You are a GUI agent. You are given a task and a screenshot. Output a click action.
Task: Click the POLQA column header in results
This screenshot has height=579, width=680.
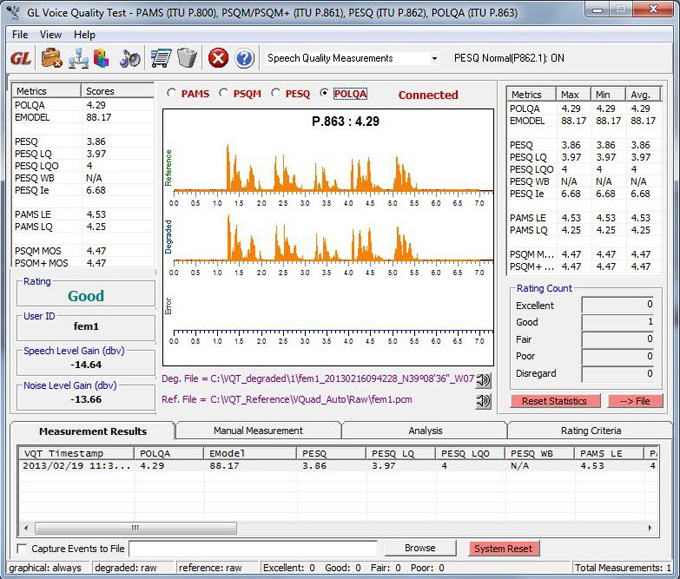tap(169, 454)
